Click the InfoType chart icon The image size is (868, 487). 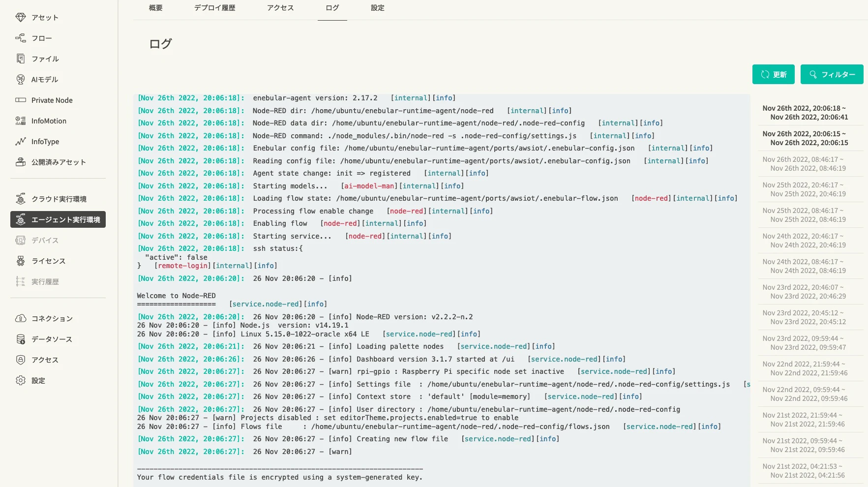[21, 141]
